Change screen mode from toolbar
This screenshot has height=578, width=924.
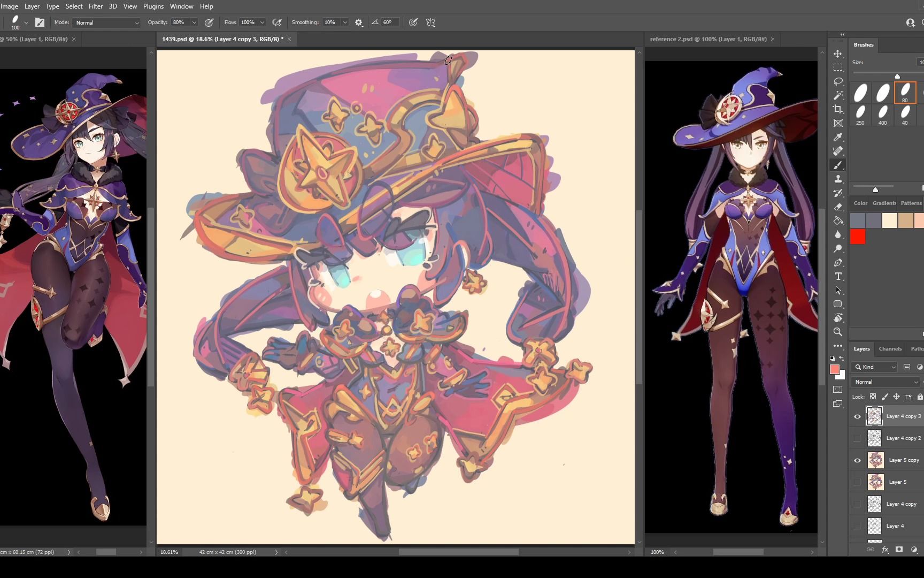tap(838, 404)
